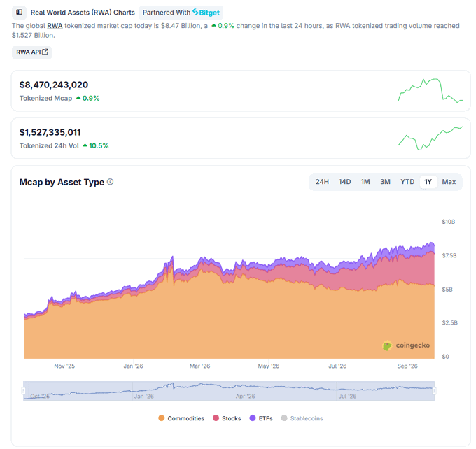Click navigator timeline near Apr '26

point(245,397)
